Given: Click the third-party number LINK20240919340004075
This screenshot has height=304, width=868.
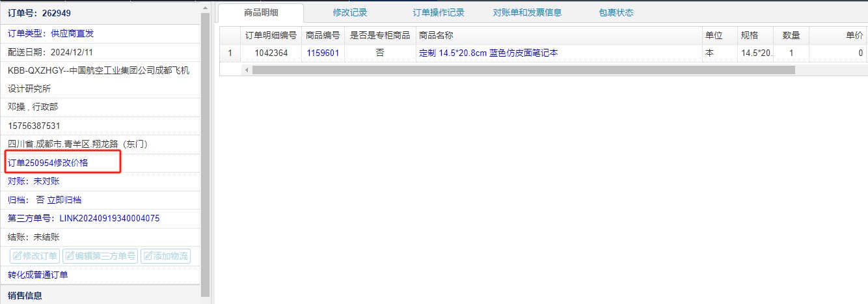Looking at the screenshot, I should coord(109,218).
